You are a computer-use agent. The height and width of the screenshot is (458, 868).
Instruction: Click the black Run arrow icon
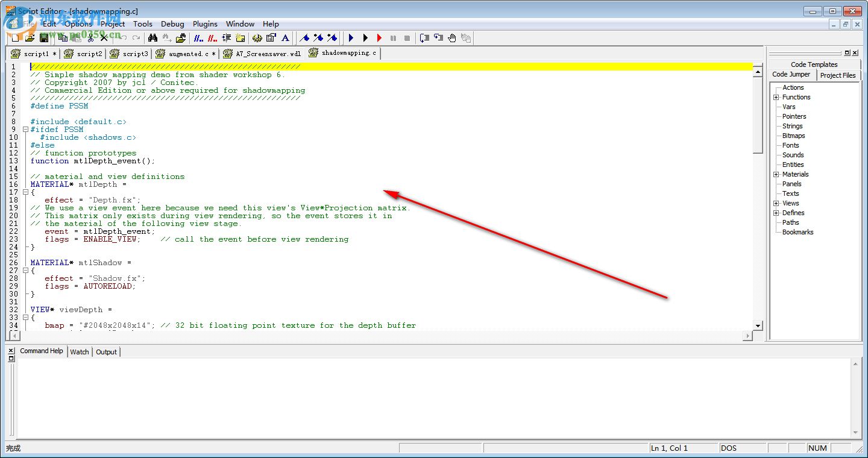click(365, 38)
